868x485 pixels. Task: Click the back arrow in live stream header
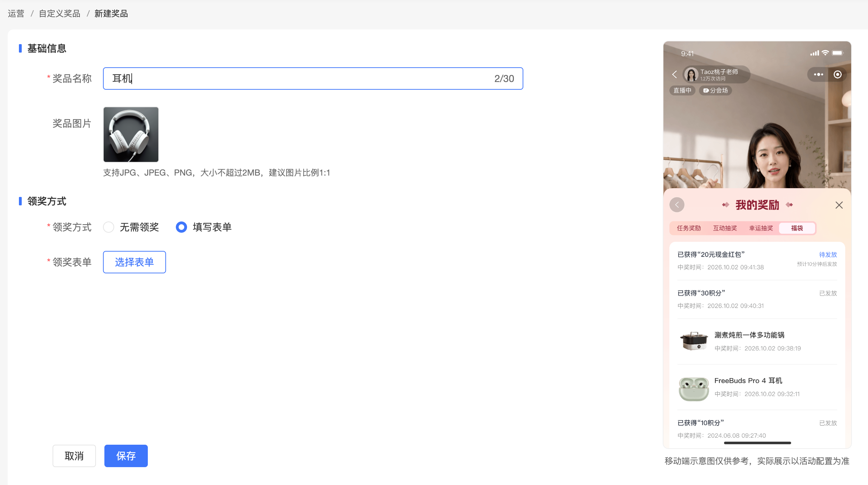tap(675, 74)
